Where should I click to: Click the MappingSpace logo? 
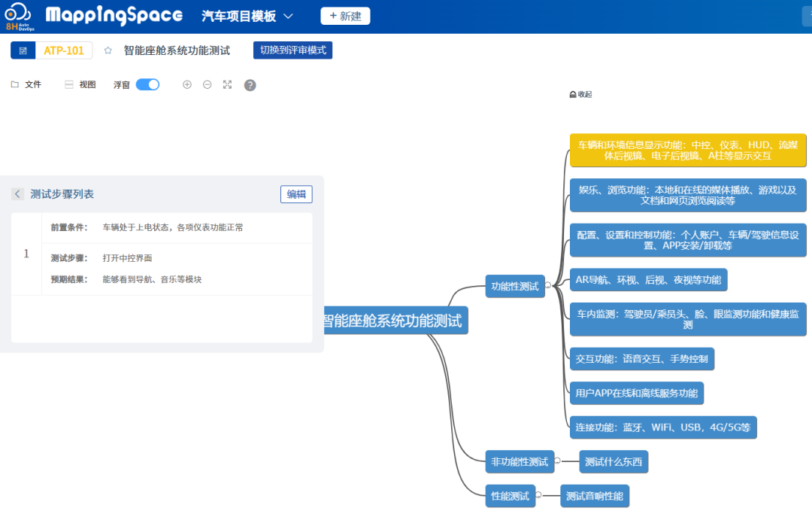(x=114, y=16)
